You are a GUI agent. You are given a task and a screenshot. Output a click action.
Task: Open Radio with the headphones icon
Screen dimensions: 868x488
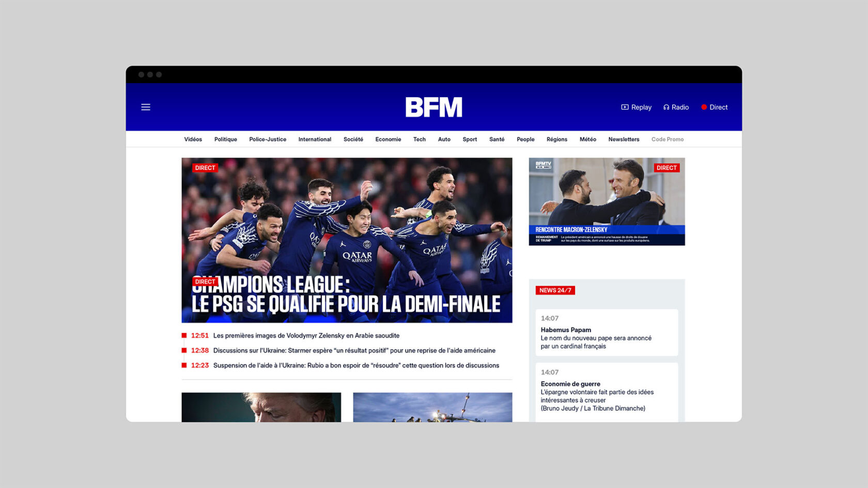[x=676, y=107]
